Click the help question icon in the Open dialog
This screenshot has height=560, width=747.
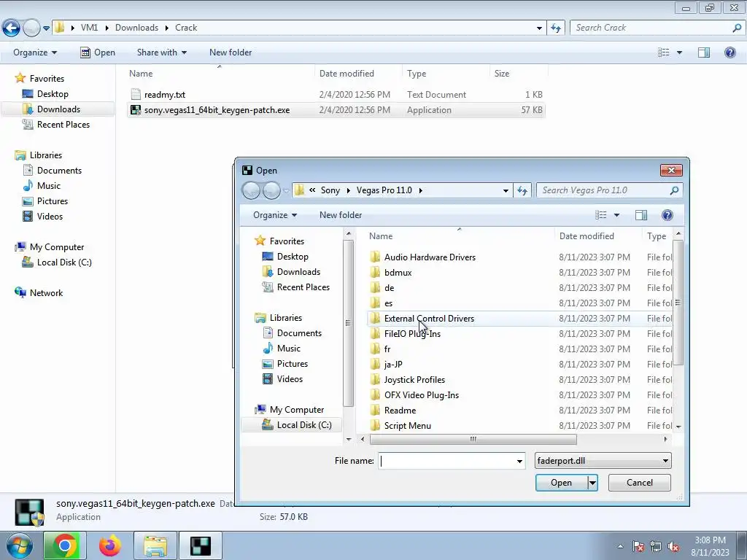pos(667,215)
